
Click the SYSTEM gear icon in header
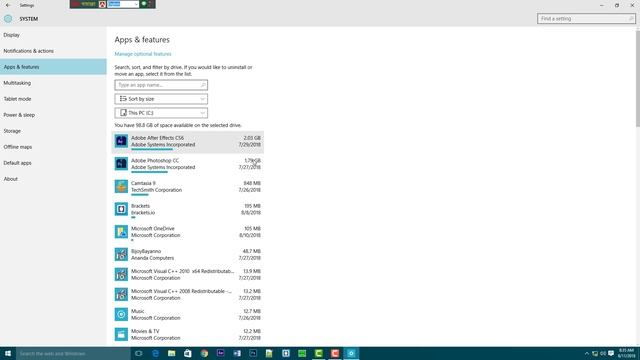tap(8, 19)
